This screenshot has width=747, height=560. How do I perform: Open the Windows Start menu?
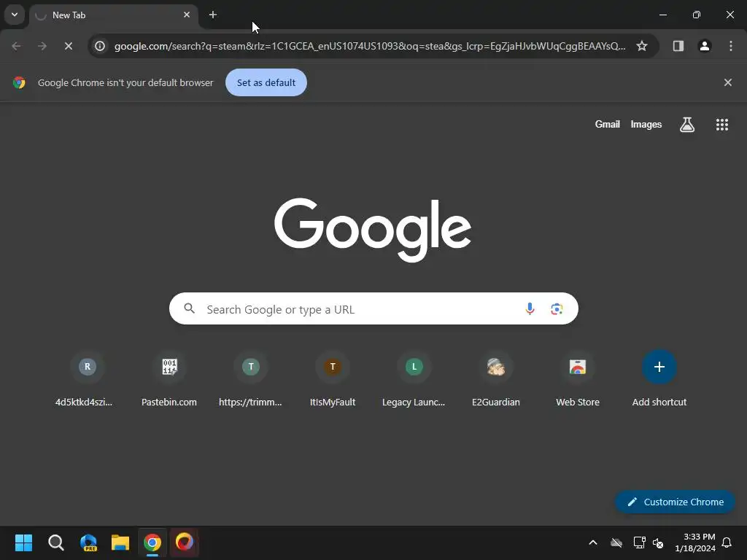[x=23, y=542]
